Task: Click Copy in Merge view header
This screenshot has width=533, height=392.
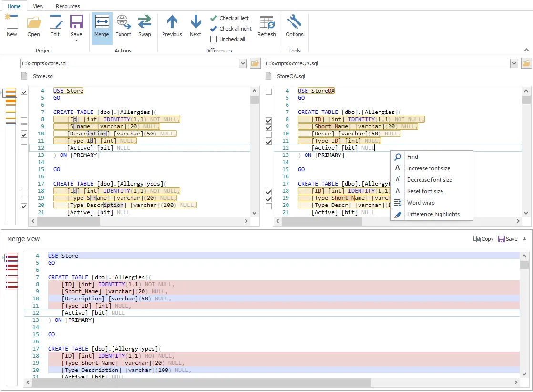Action: [483, 239]
